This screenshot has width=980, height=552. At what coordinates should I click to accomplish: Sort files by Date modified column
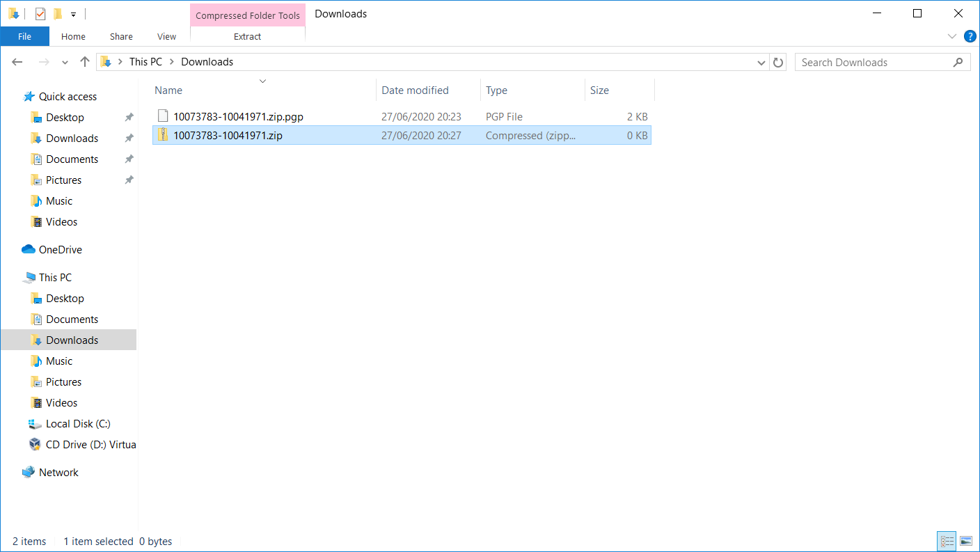click(x=415, y=90)
